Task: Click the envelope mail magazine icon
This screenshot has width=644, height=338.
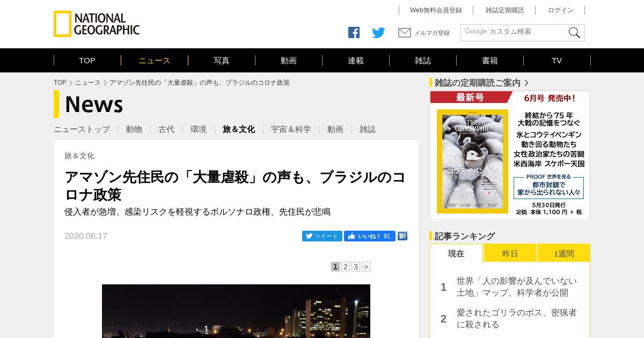Action: click(405, 33)
